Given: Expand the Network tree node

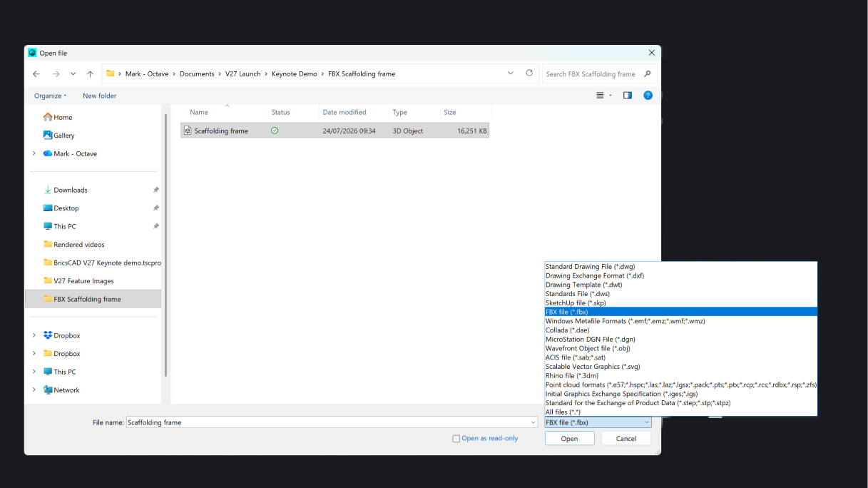Looking at the screenshot, I should (34, 390).
